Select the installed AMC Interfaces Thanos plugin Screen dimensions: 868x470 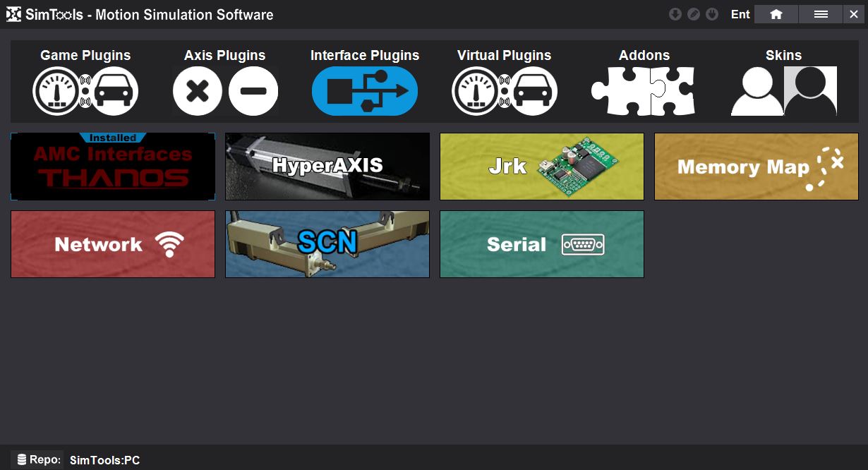point(113,167)
